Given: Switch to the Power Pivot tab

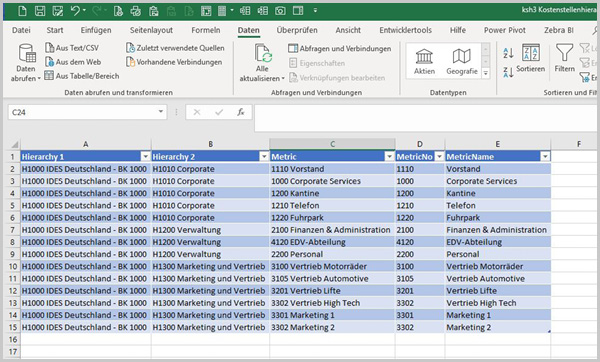Looking at the screenshot, I should [505, 30].
